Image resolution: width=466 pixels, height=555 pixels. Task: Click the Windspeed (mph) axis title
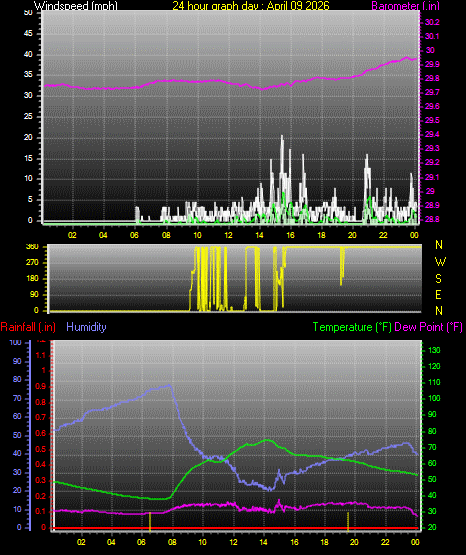pyautogui.click(x=76, y=6)
